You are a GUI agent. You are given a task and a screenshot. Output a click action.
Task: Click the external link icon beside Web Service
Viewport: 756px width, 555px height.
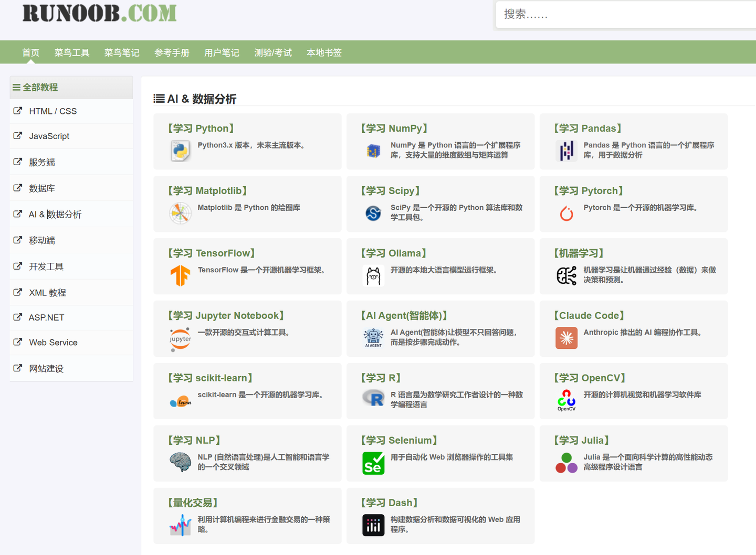[18, 342]
